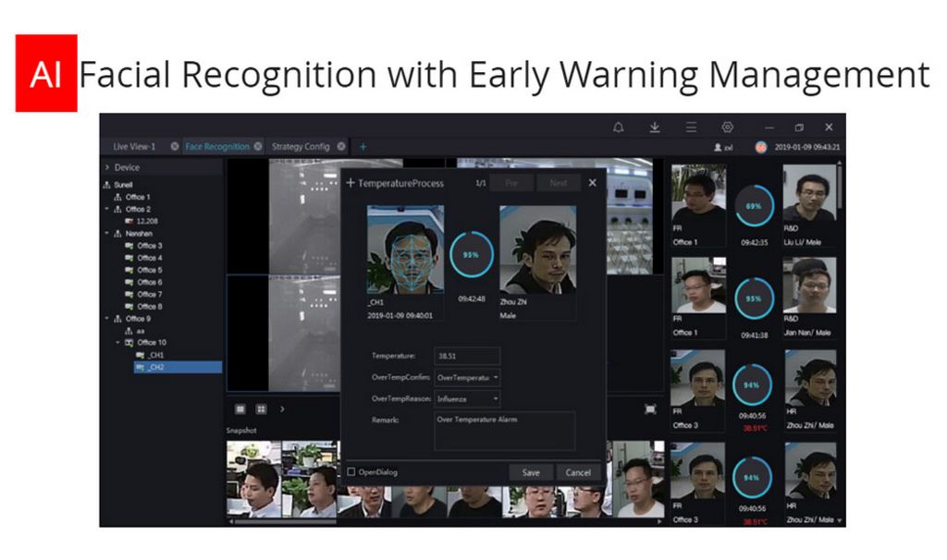Switch to four-window grid layout icon
This screenshot has width=947, height=560.
tap(261, 409)
